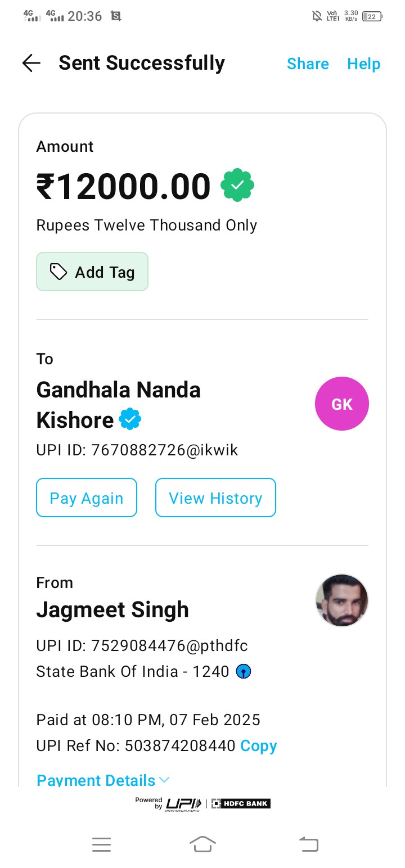
Task: Copy the UPI Ref No
Action: click(259, 745)
